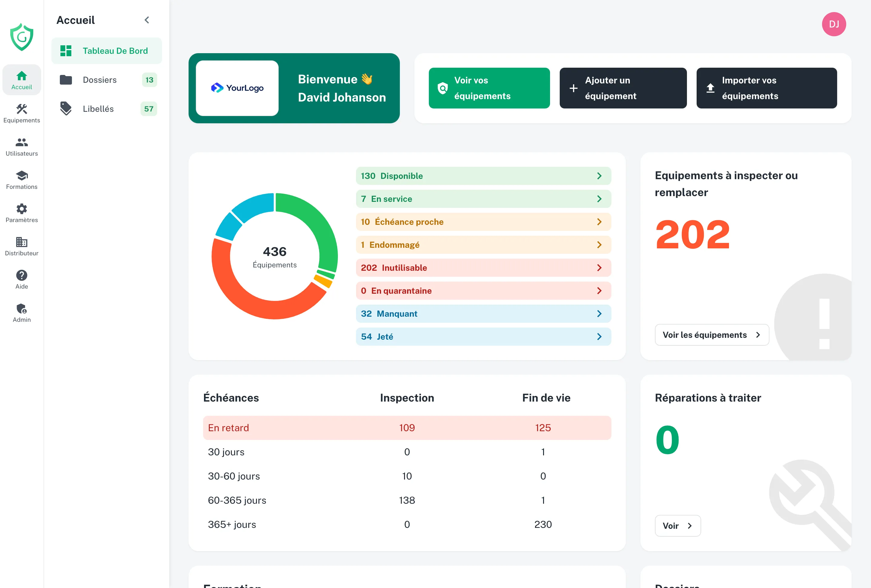Collapse the Accueil side panel with the chevron
Screen dimensions: 871x588
[x=147, y=20]
